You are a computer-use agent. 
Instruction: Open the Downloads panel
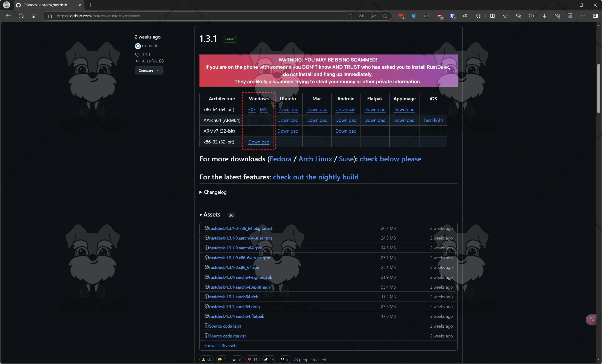[544, 16]
